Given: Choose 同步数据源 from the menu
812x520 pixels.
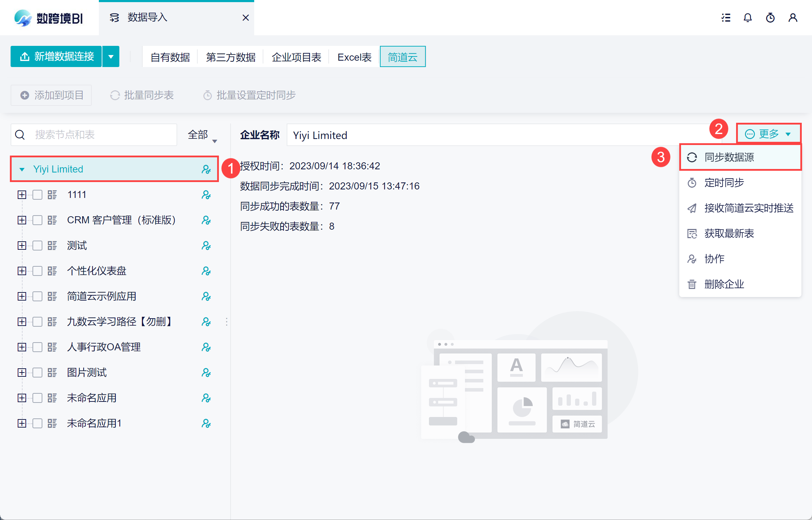Looking at the screenshot, I should tap(729, 157).
